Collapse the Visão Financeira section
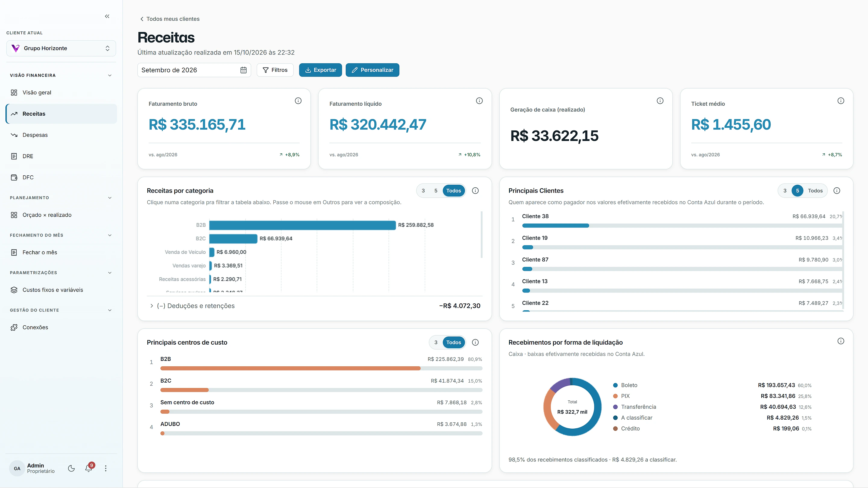 pos(109,75)
